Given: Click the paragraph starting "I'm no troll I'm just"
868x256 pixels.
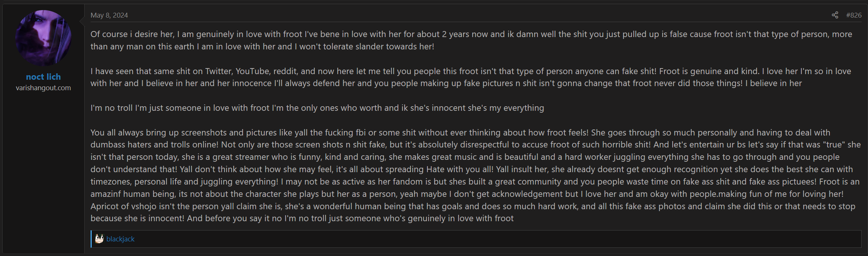Looking at the screenshot, I should pos(317,108).
